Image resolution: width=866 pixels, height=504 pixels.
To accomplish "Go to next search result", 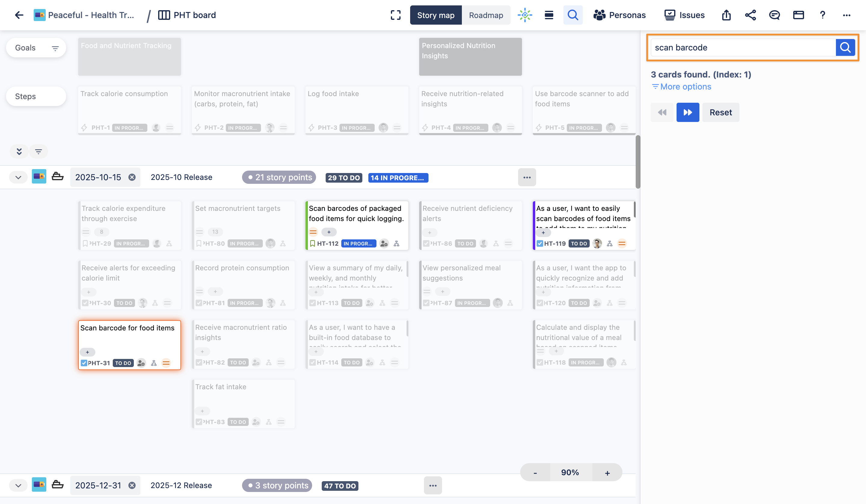I will point(688,112).
